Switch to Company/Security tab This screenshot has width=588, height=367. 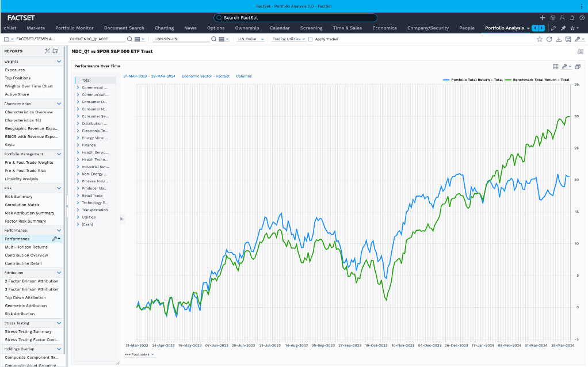point(428,28)
